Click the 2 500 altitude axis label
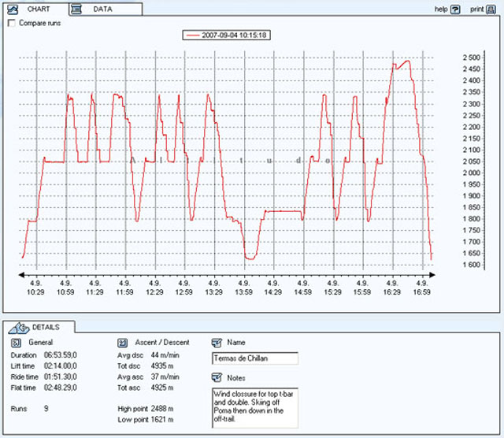Image resolution: width=504 pixels, height=438 pixels. (472, 58)
